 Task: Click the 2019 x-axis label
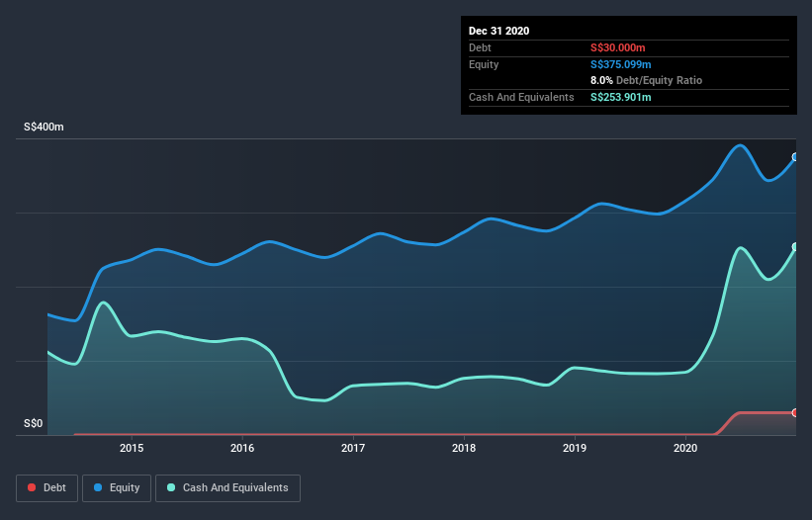click(x=575, y=448)
